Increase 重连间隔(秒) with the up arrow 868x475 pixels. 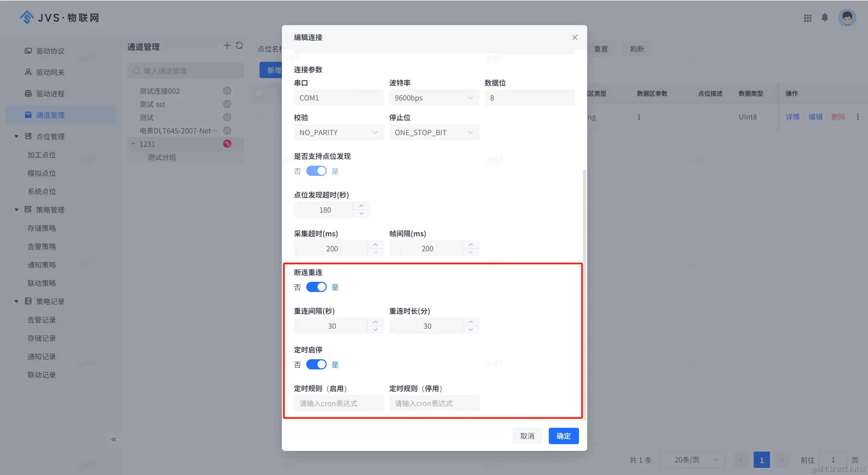click(x=375, y=322)
